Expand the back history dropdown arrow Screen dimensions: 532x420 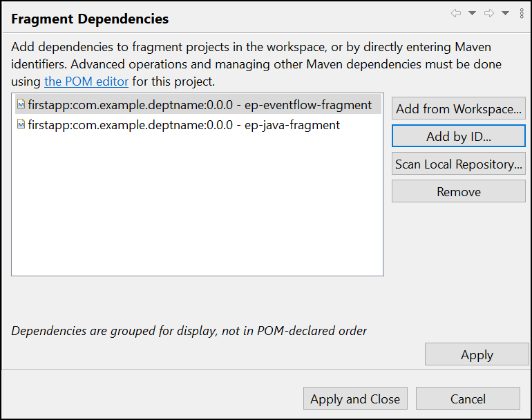pos(473,13)
